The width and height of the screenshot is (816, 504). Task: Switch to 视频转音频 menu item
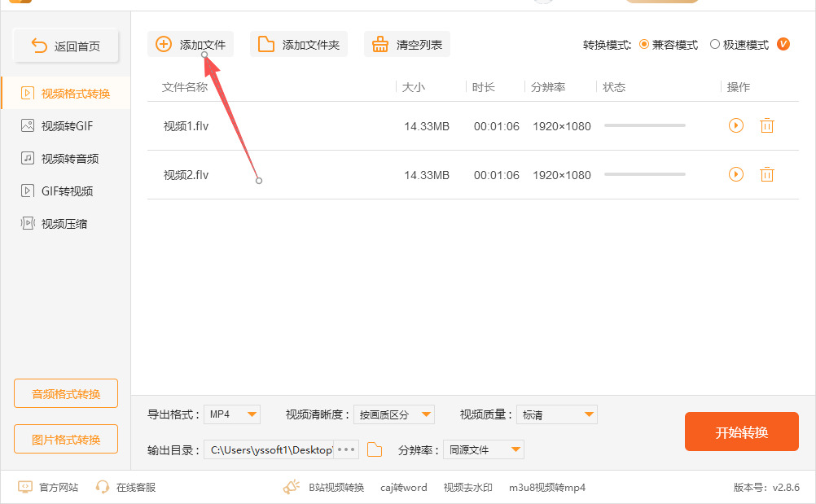pyautogui.click(x=66, y=158)
